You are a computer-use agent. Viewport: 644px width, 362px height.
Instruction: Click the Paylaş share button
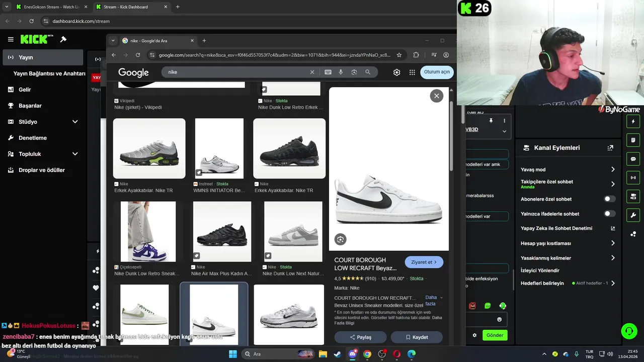pos(360,337)
